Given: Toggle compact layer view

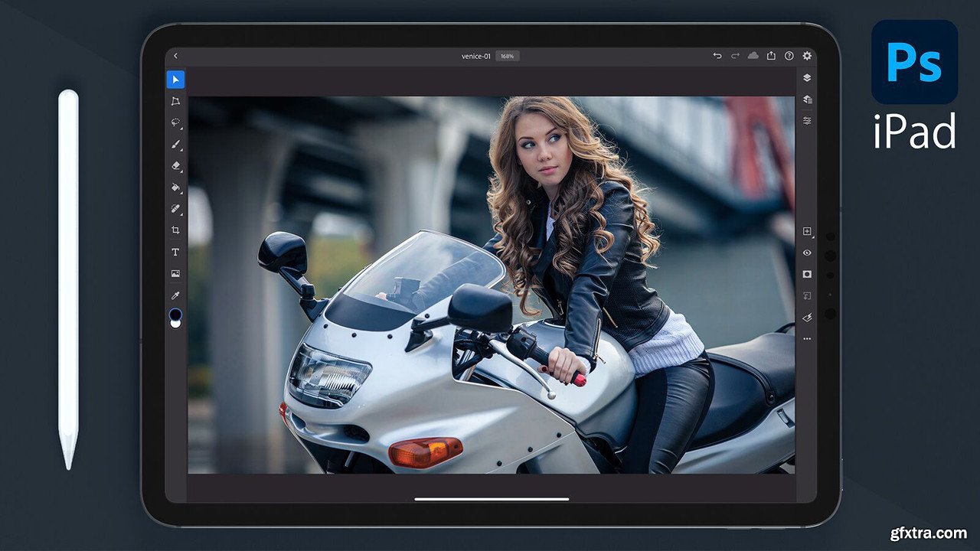Looking at the screenshot, I should pos(807,78).
